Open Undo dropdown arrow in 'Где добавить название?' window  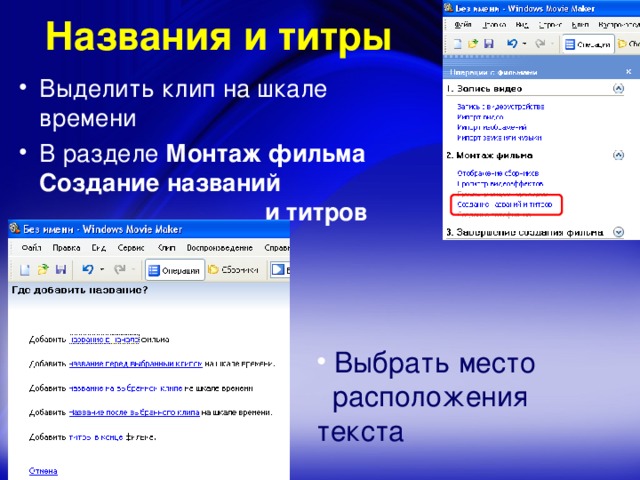click(102, 269)
